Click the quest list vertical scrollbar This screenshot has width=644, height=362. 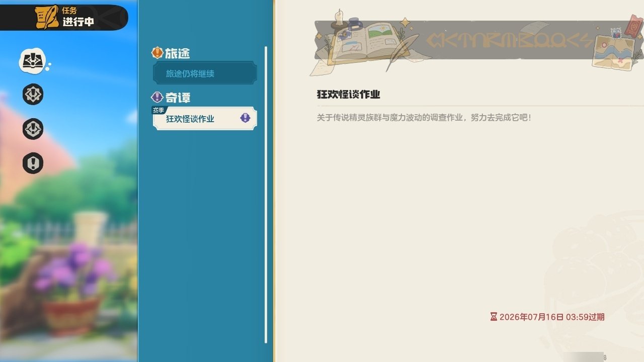point(266,195)
